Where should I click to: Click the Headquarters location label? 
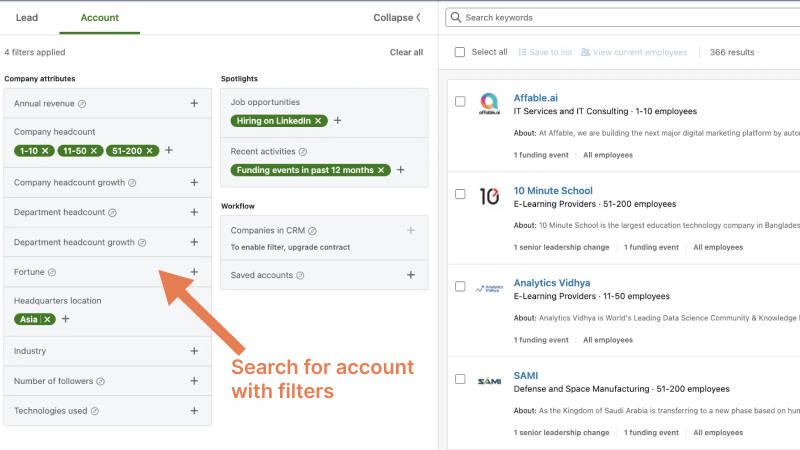point(58,301)
